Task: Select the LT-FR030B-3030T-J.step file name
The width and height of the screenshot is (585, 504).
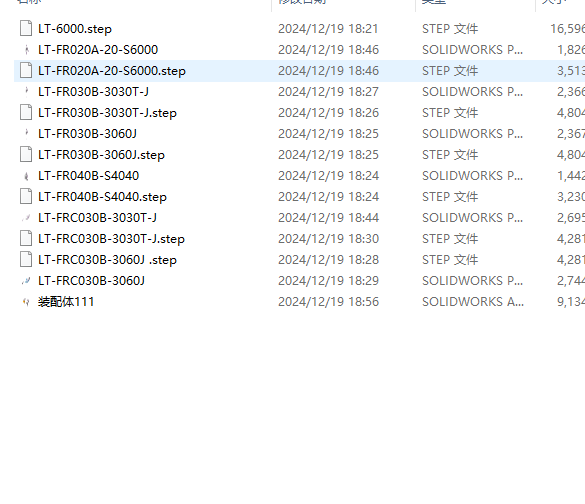Action: coord(107,113)
